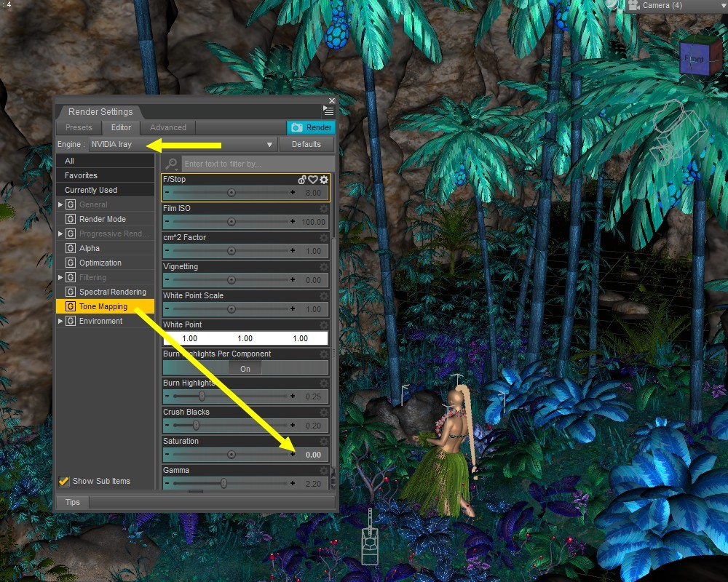Toggle the Show Sub Items checkbox
Viewport: 728px width, 582px height.
tap(64, 482)
